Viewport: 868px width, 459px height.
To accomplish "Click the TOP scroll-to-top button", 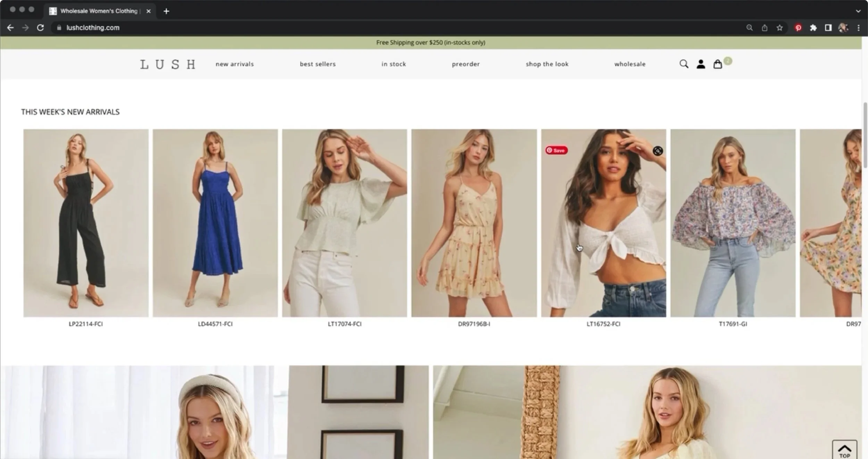I will click(844, 450).
